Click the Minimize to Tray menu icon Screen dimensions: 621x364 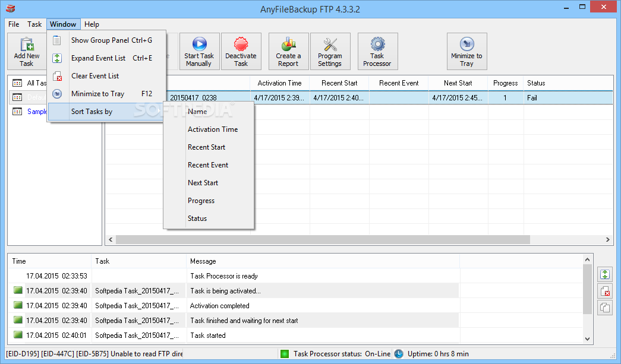(57, 94)
